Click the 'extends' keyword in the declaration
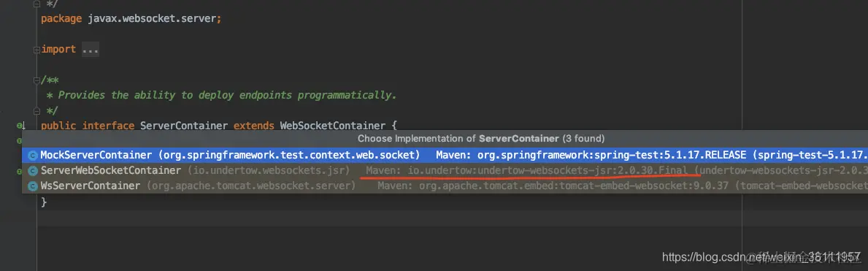The width and height of the screenshot is (868, 271). pyautogui.click(x=254, y=126)
